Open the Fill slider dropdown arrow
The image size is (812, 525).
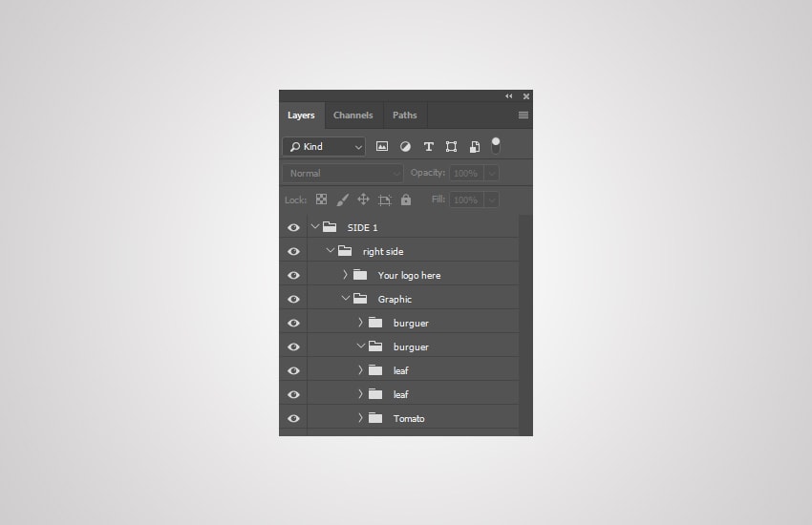pyautogui.click(x=492, y=200)
